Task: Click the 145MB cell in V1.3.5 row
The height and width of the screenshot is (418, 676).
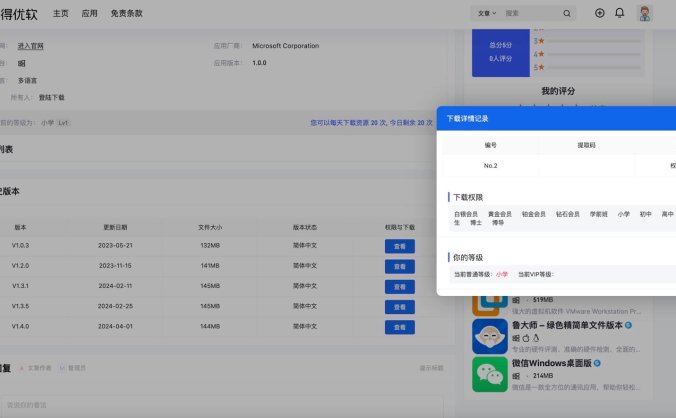Action: pos(210,306)
